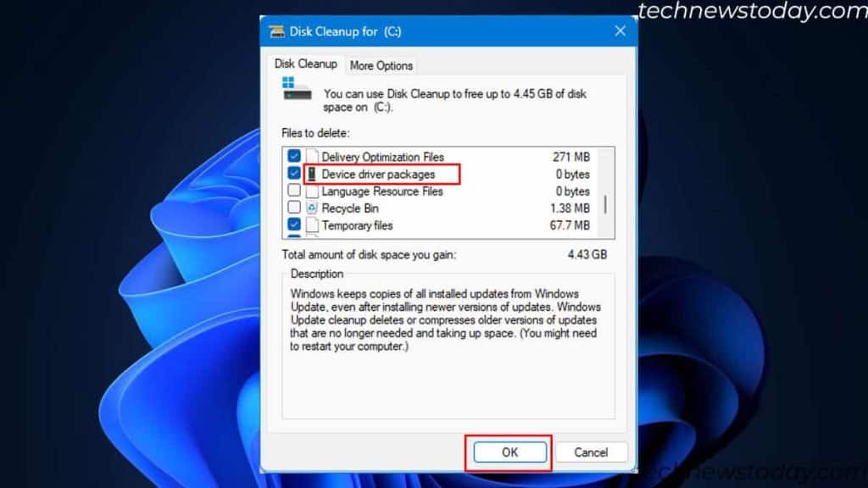
Task: Click the Disk Cleanup icon in title bar
Action: tap(276, 30)
